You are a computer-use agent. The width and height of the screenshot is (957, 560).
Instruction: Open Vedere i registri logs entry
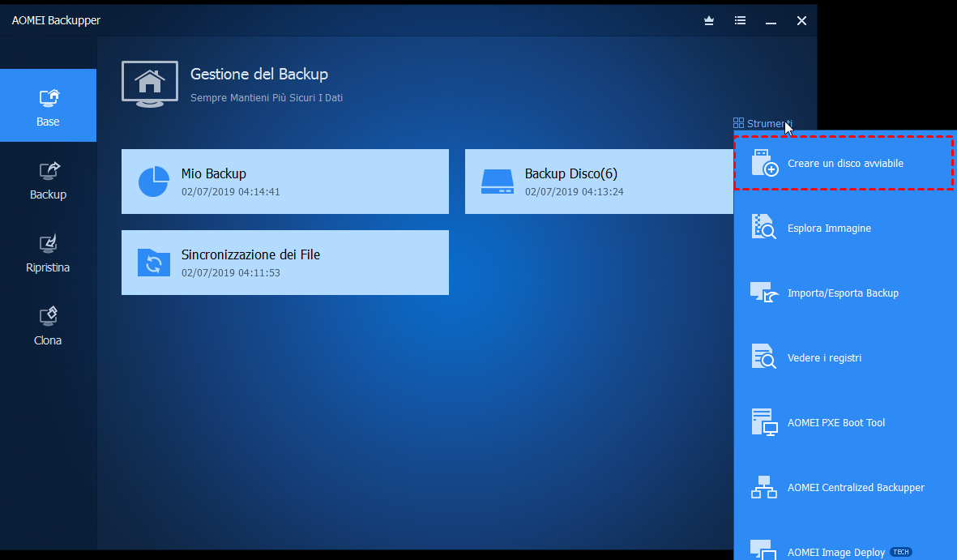point(823,358)
